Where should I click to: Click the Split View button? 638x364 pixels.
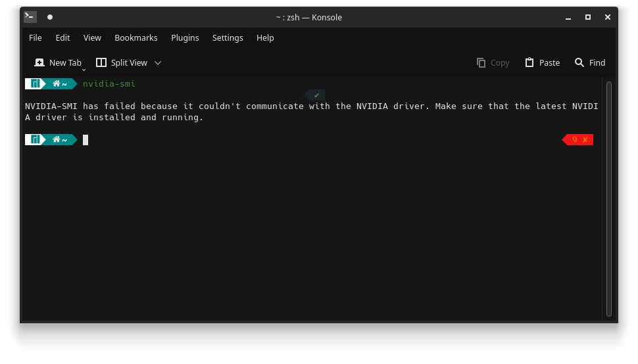pyautogui.click(x=121, y=62)
